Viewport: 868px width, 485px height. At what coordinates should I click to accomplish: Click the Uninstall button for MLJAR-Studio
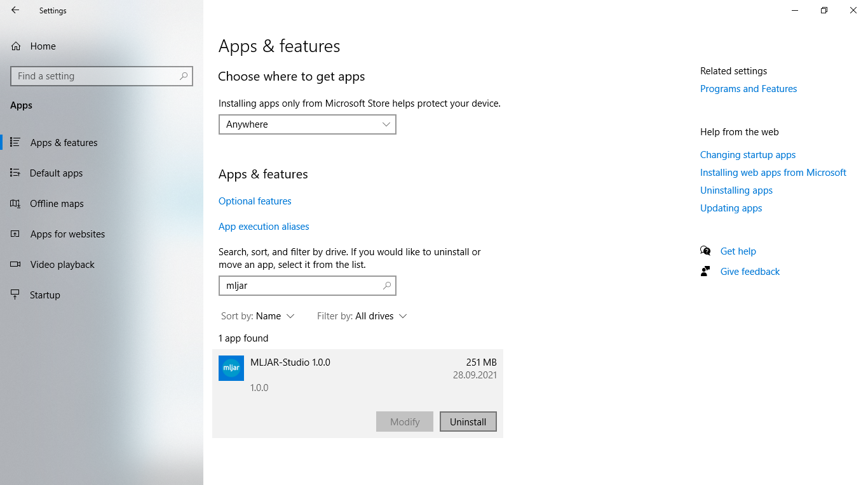[468, 422]
